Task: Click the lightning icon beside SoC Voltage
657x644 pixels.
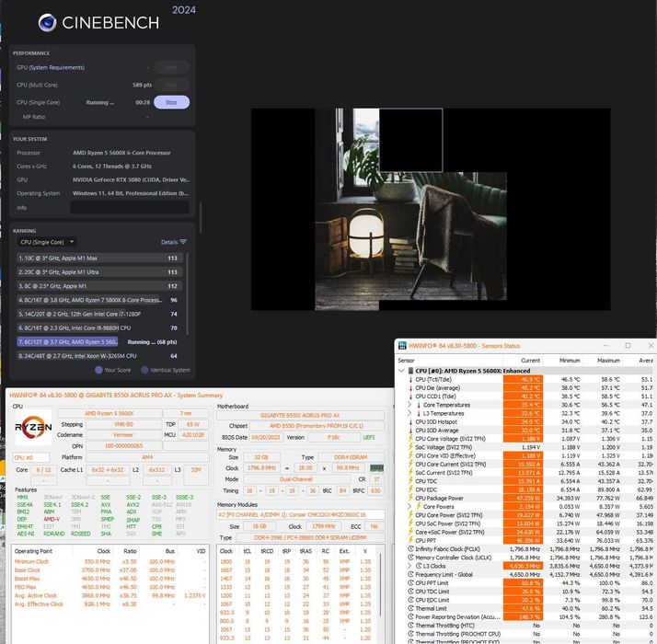Action: click(x=410, y=447)
